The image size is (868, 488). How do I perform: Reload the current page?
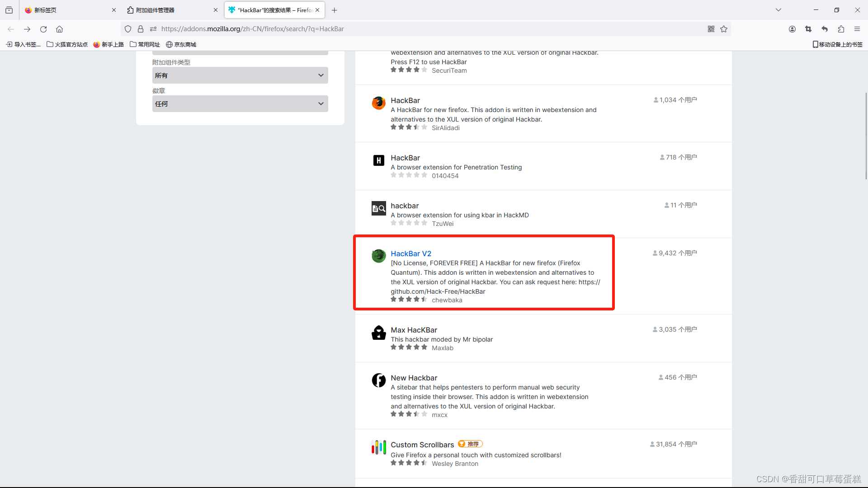pyautogui.click(x=43, y=29)
